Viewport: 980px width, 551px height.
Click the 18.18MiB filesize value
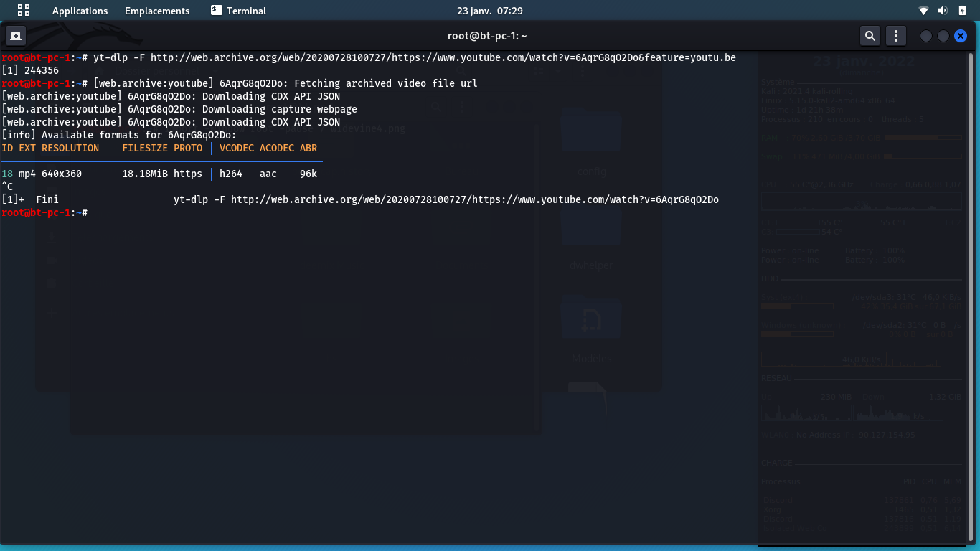click(145, 174)
